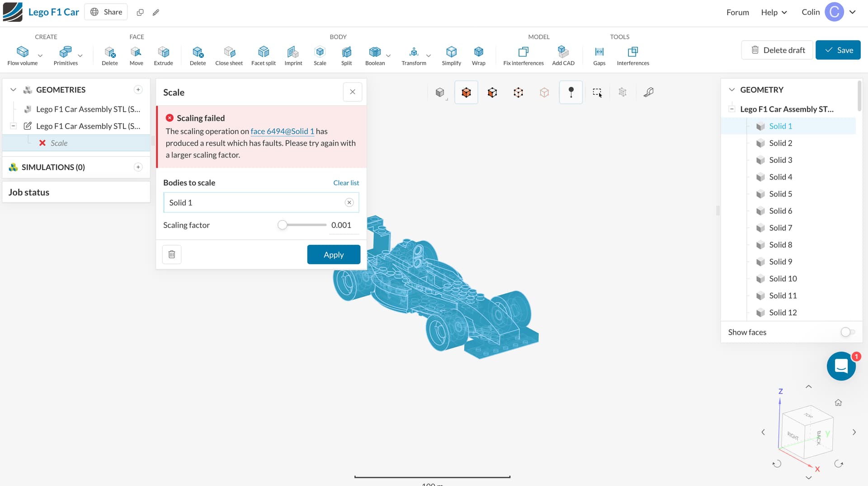Open the Flow volume tool
The height and width of the screenshot is (486, 868).
pyautogui.click(x=22, y=55)
